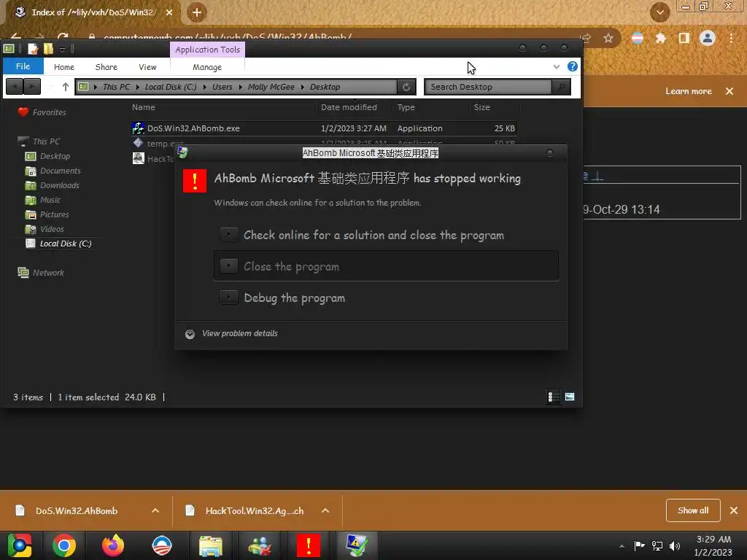Switch to the Home ribbon tab
This screenshot has height=560, width=747.
64,67
